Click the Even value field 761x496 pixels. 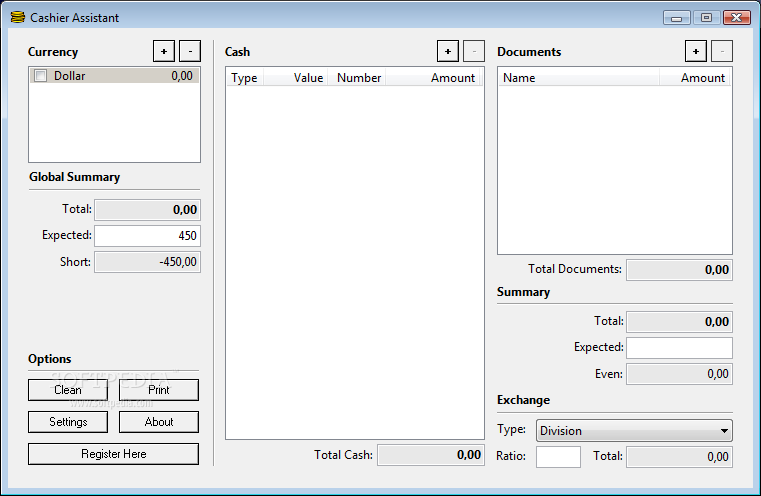coord(679,374)
